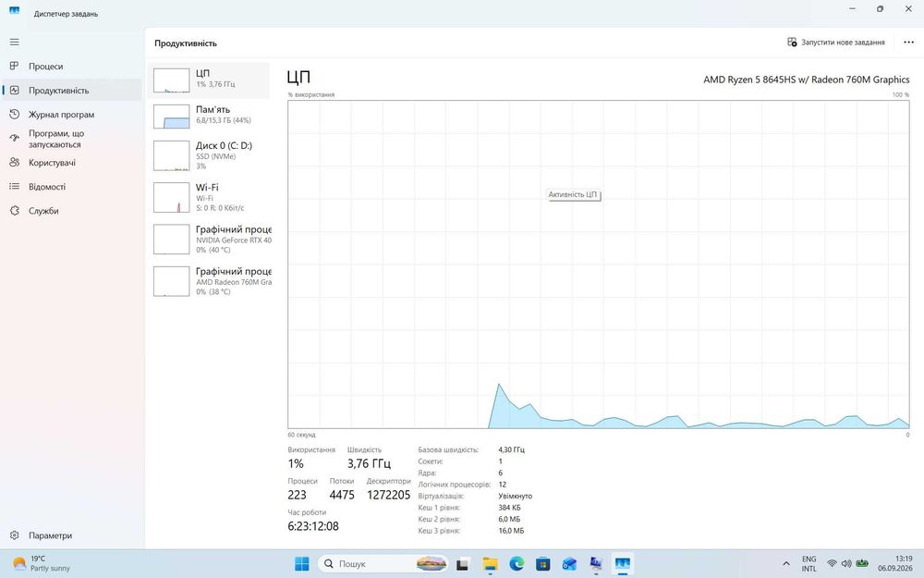Click Логічних процесорів label

coord(454,485)
